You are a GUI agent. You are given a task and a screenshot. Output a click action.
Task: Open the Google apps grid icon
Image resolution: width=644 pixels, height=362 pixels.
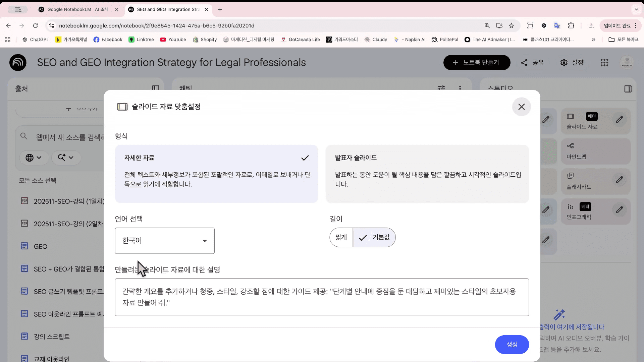pyautogui.click(x=604, y=63)
